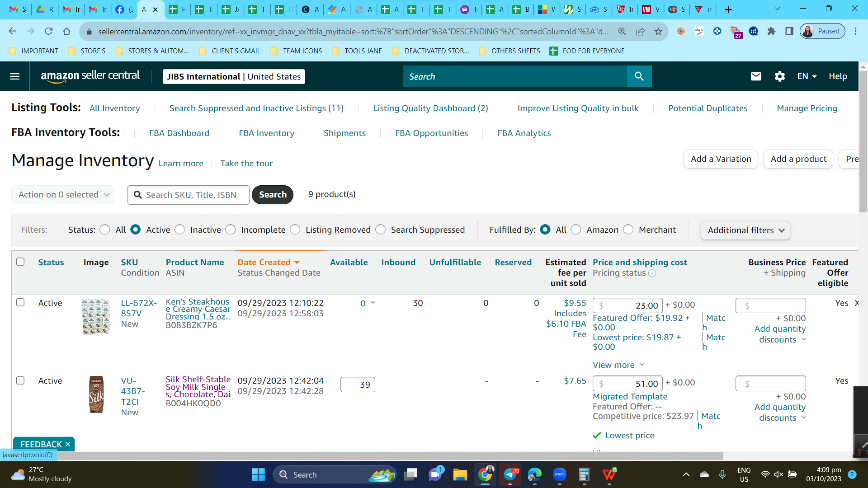Open the Calculator app from the taskbar
This screenshot has width=868, height=488.
click(584, 474)
